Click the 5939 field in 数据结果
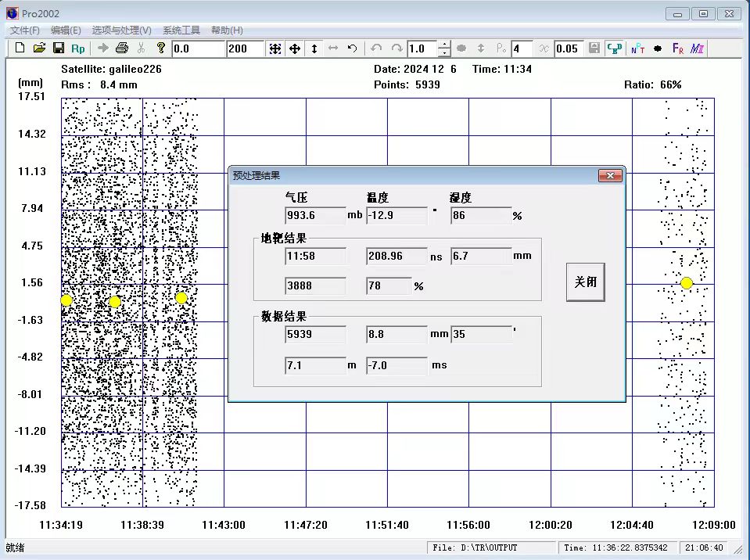Image resolution: width=750 pixels, height=560 pixels. click(x=315, y=334)
